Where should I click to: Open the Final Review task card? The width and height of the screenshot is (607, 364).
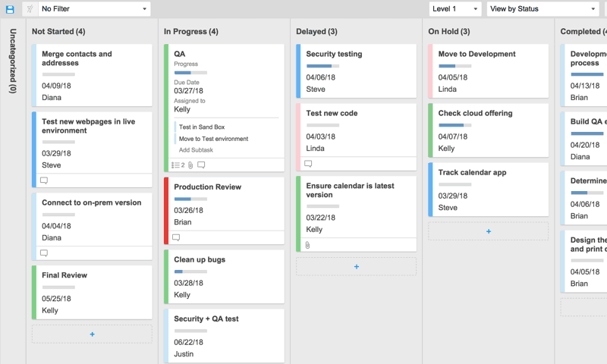pyautogui.click(x=92, y=292)
